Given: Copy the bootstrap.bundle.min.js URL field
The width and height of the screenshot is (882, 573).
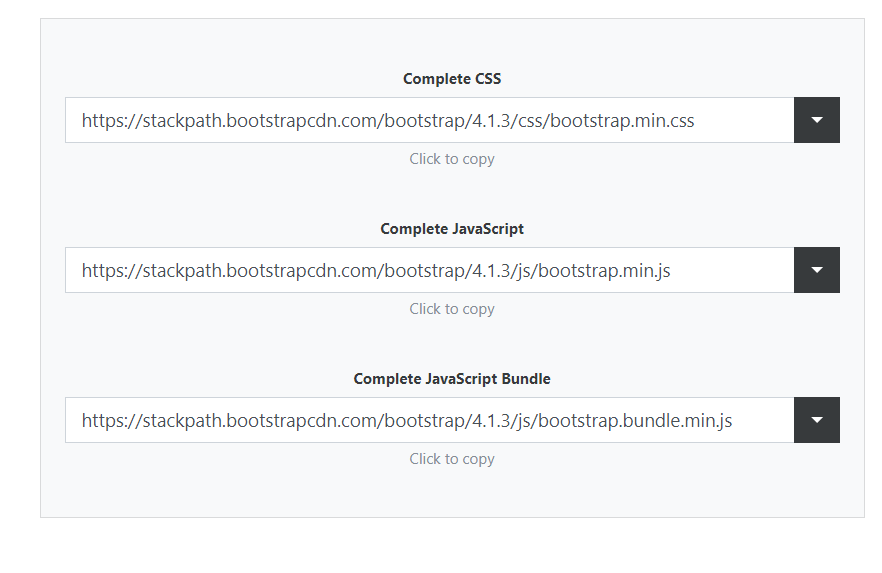Looking at the screenshot, I should point(430,420).
